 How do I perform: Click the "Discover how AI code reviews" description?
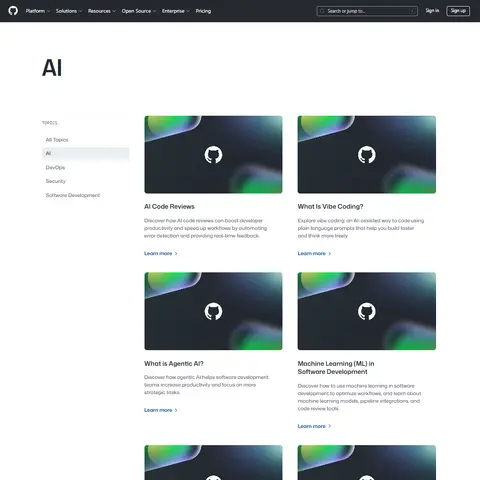206,228
